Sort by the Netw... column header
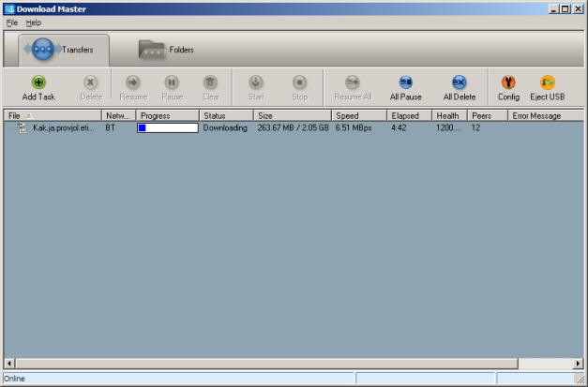Viewport: 588px width, 387px height. coord(118,116)
